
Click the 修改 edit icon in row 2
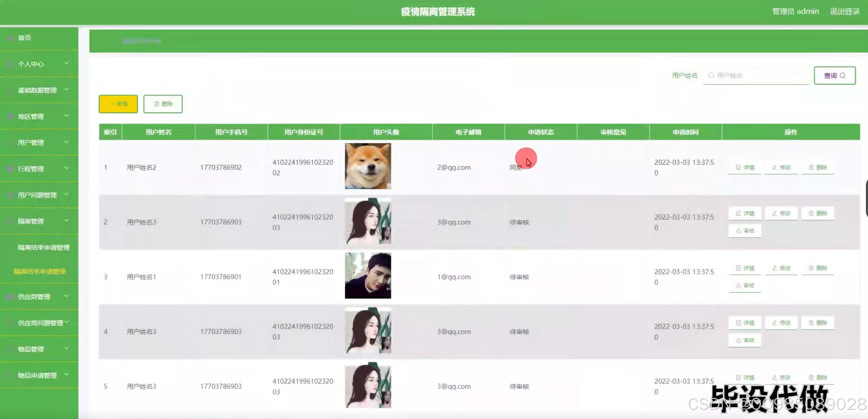[781, 213]
